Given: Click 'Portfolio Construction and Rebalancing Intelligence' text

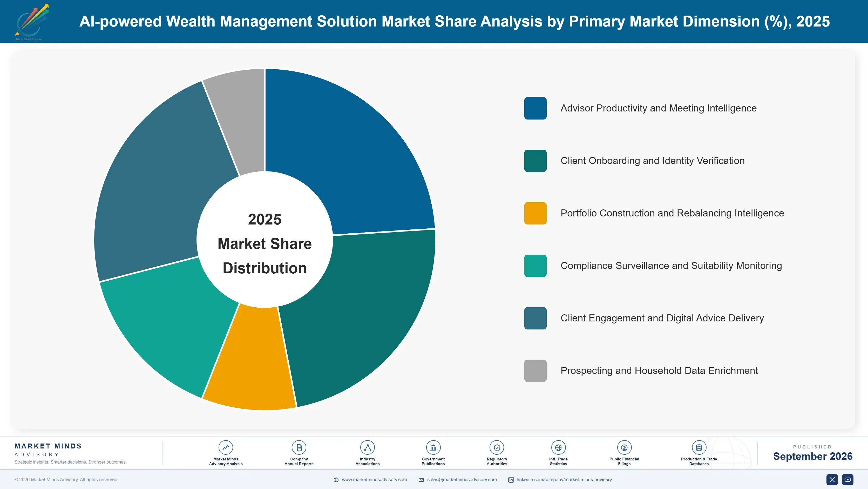Looking at the screenshot, I should pyautogui.click(x=672, y=213).
